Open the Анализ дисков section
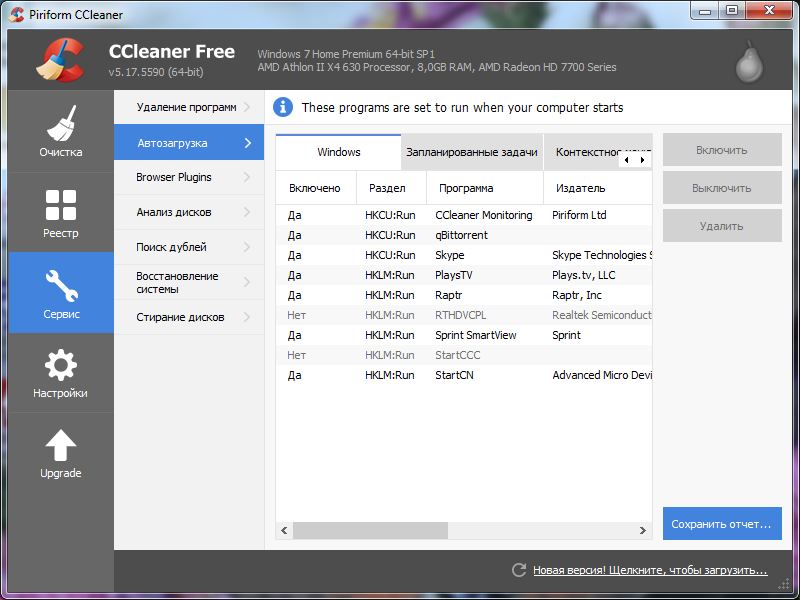This screenshot has height=600, width=800. (188, 212)
